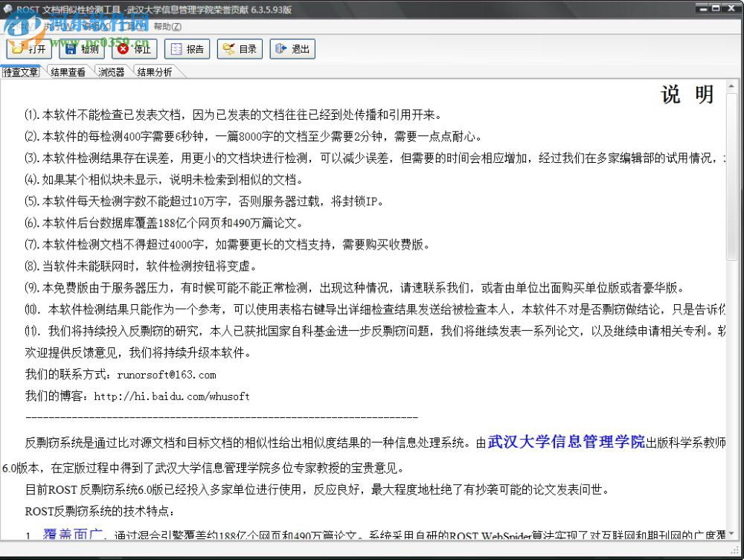Start detection with the 检测 toolbar icon
744x560 pixels.
tap(81, 49)
